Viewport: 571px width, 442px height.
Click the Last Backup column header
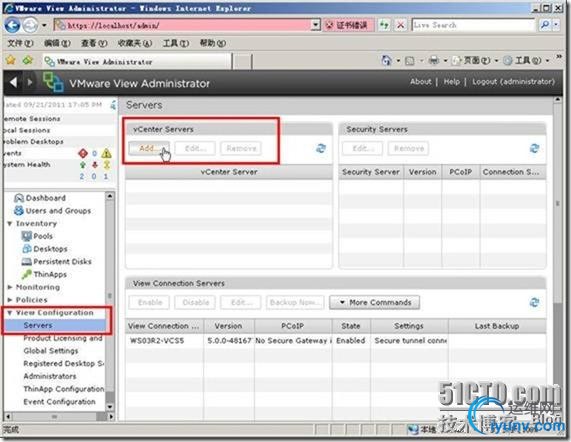coord(497,326)
